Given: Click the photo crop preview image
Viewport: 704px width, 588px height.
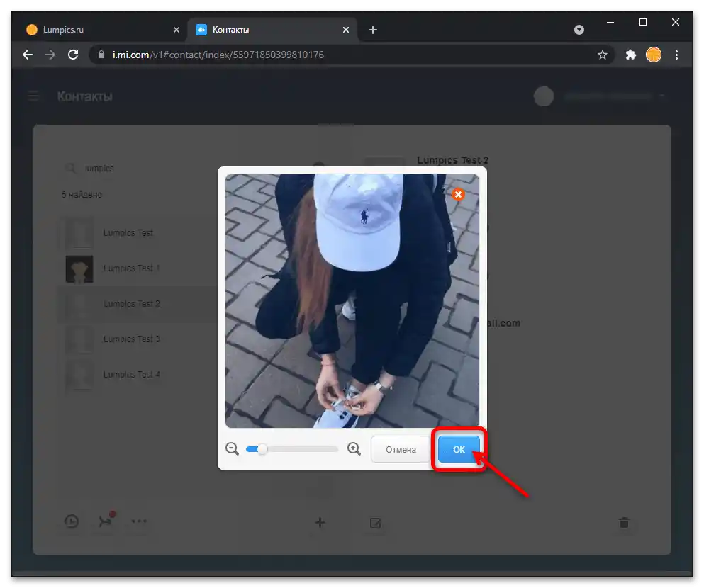Looking at the screenshot, I should [352, 301].
